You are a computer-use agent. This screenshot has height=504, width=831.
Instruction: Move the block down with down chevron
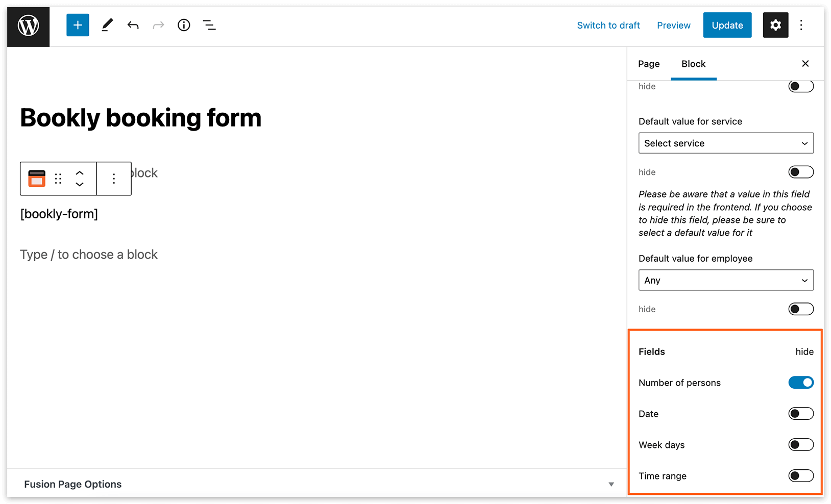80,184
